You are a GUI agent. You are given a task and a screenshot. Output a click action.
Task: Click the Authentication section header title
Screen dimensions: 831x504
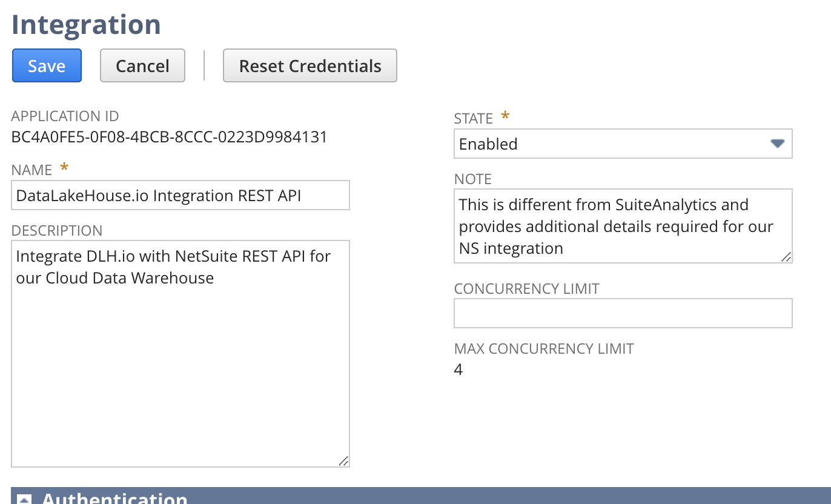tap(114, 499)
